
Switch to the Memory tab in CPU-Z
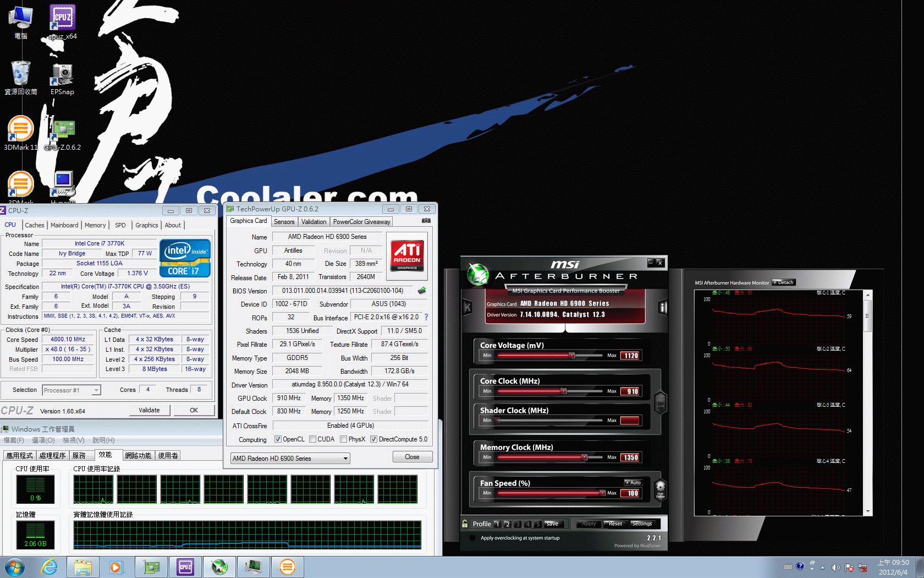[95, 225]
